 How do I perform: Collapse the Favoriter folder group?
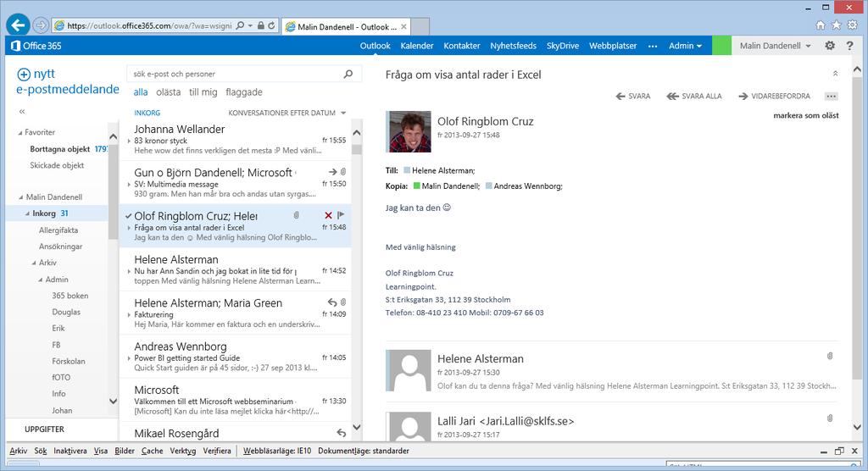(20, 133)
